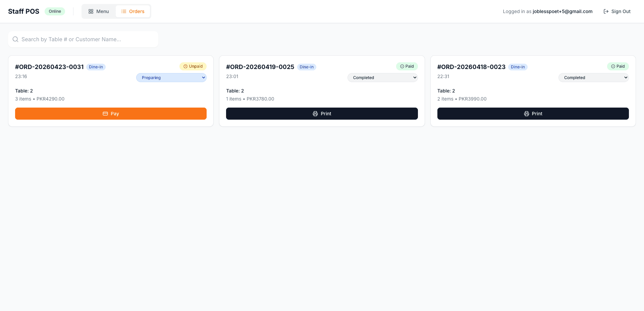
Task: Click printer icon on order 0023 Print button
Action: (x=527, y=114)
